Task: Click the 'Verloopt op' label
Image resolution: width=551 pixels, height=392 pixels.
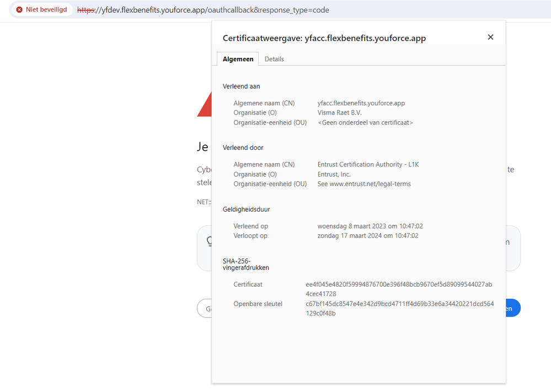Action: click(x=250, y=235)
